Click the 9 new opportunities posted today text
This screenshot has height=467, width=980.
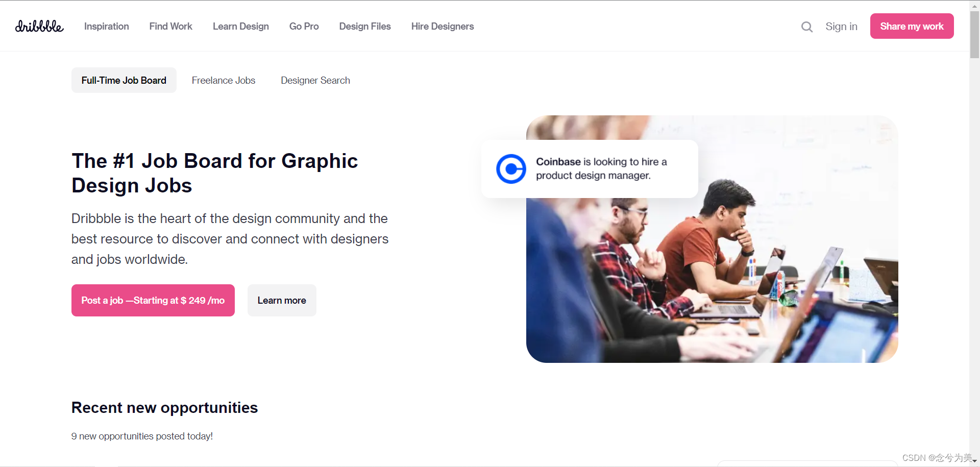(142, 436)
